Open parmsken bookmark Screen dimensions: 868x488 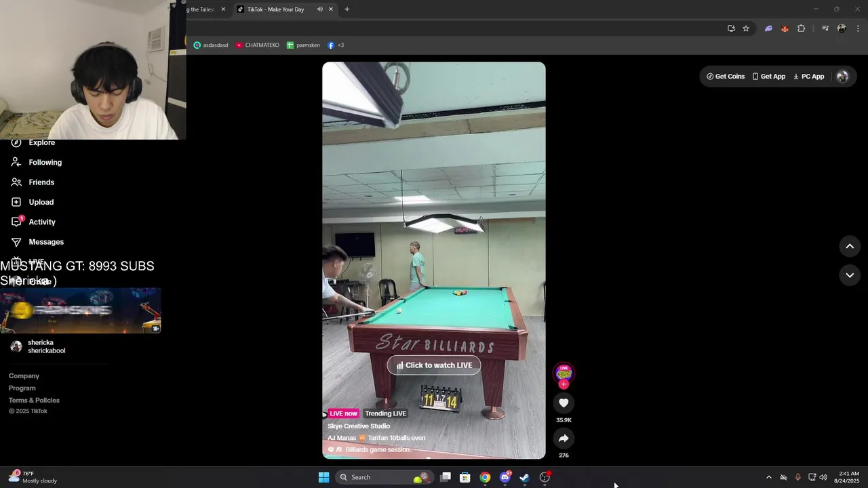pos(303,45)
